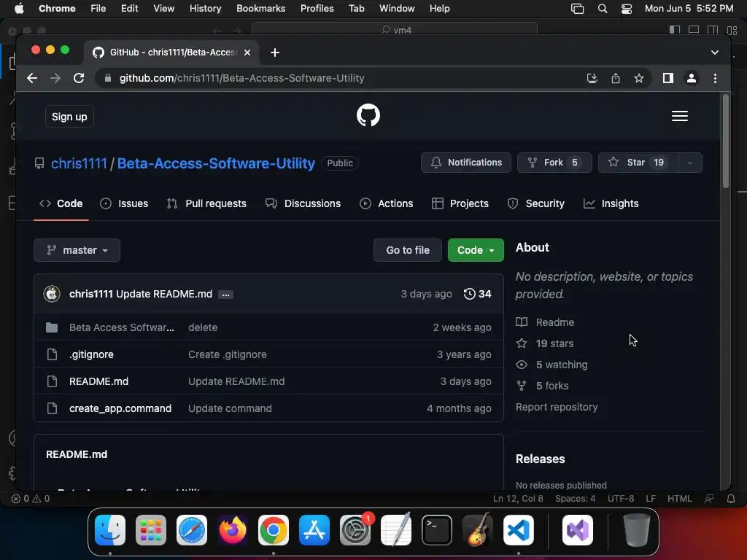Open the Actions tab
This screenshot has height=560, width=747.
click(x=387, y=204)
